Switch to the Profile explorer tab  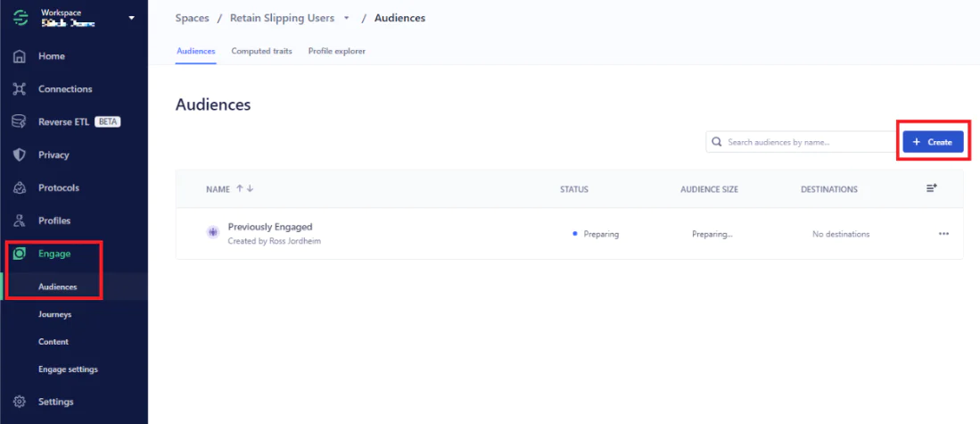(336, 51)
